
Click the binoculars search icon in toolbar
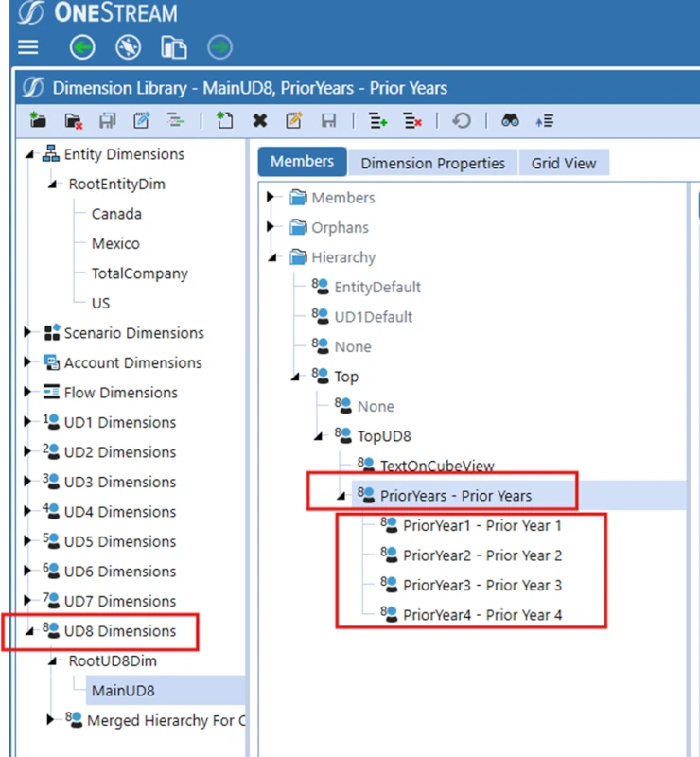[510, 120]
